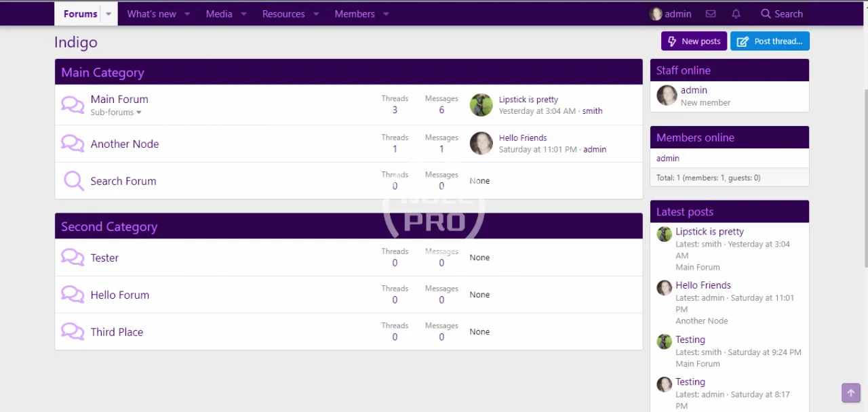Click the Tester forum chat icon

[73, 257]
